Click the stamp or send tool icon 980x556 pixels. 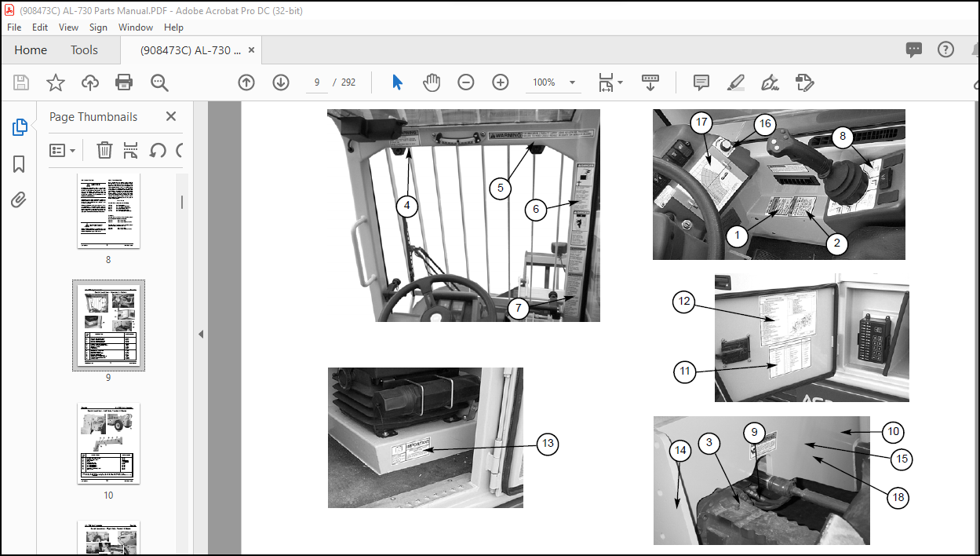[804, 82]
